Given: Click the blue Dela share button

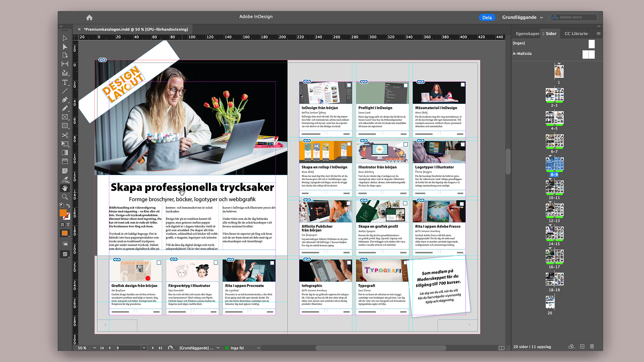Looking at the screenshot, I should [x=487, y=17].
